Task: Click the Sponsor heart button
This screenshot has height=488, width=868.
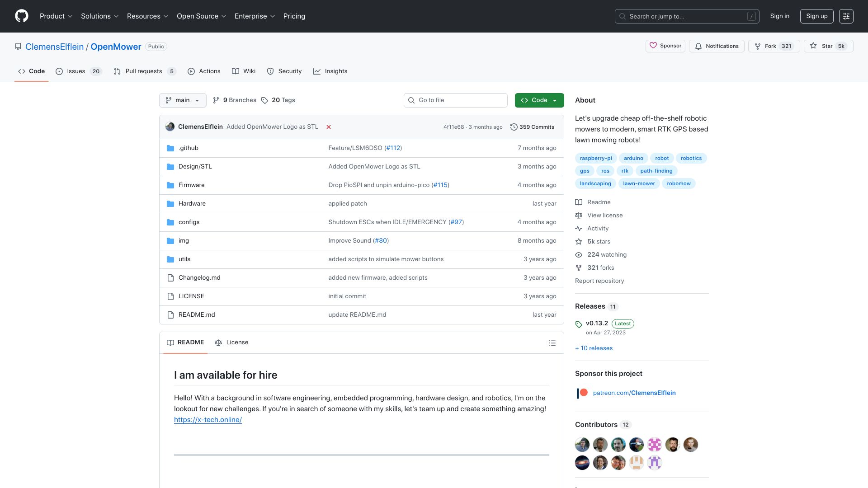Action: click(x=665, y=46)
